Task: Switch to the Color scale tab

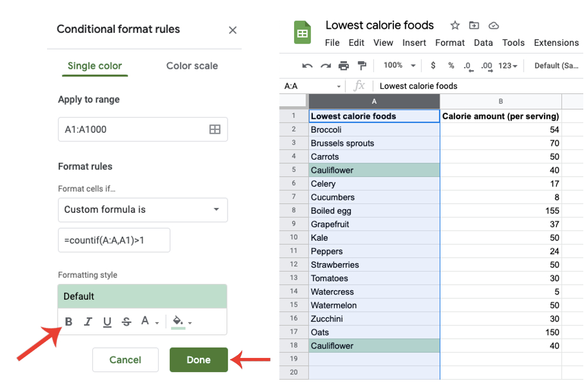Action: point(192,66)
